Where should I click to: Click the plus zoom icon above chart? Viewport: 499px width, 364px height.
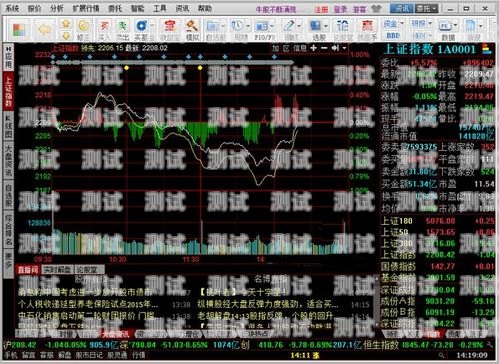click(x=313, y=48)
